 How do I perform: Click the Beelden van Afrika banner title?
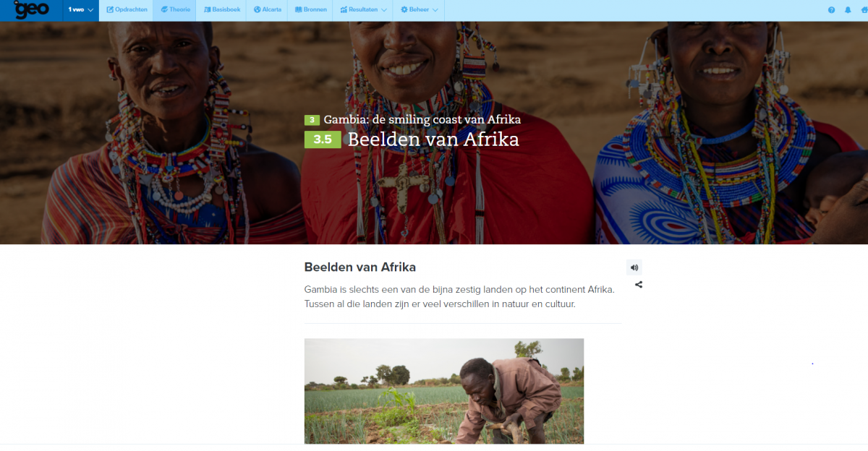pos(433,139)
